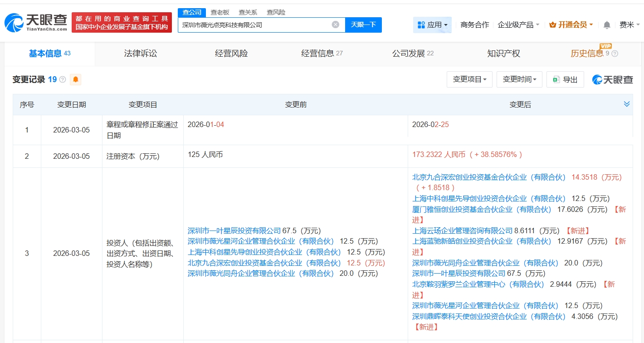
Task: Open 厦门雅恒创业投资基金合伙企业 investor link
Action: (481, 209)
